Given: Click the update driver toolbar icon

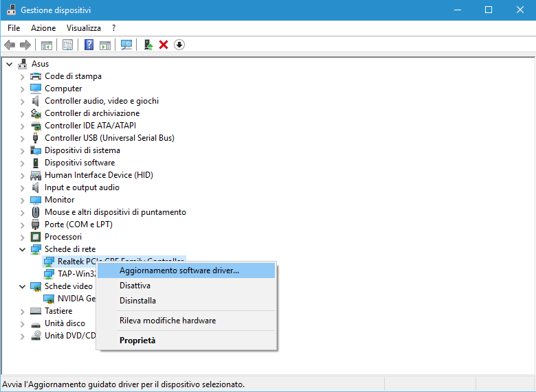Looking at the screenshot, I should click(x=148, y=45).
